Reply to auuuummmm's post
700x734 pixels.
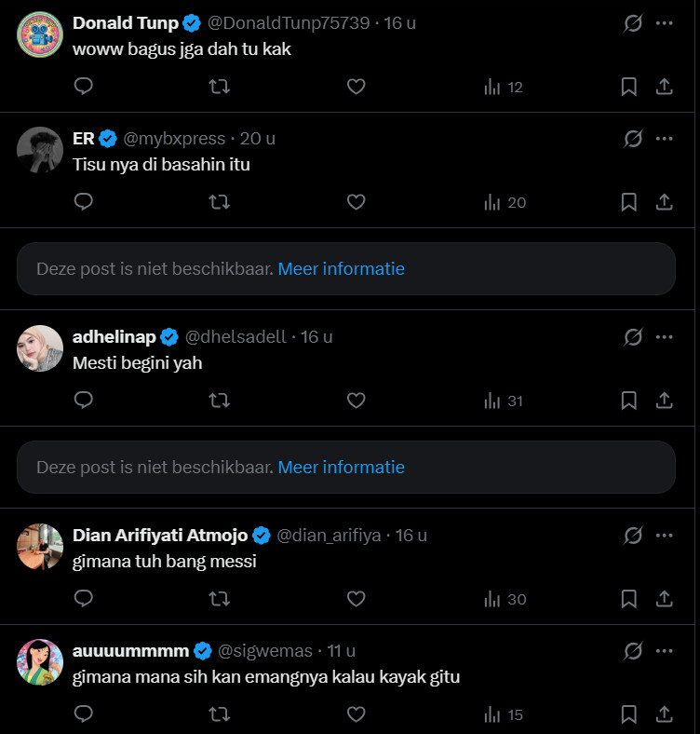click(84, 714)
